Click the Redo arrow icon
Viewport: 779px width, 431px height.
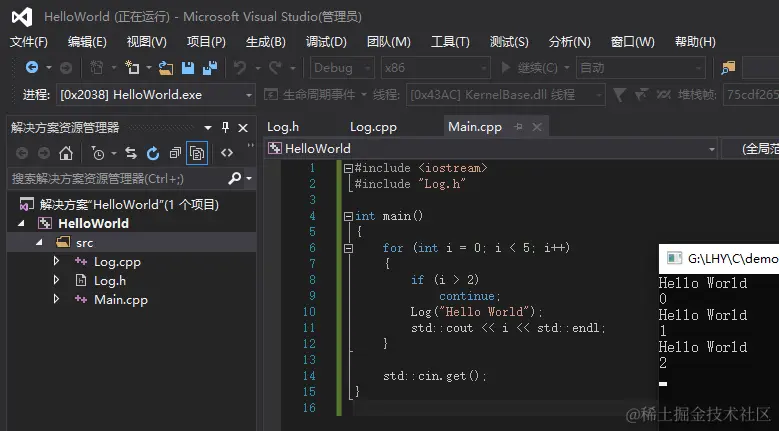275,68
